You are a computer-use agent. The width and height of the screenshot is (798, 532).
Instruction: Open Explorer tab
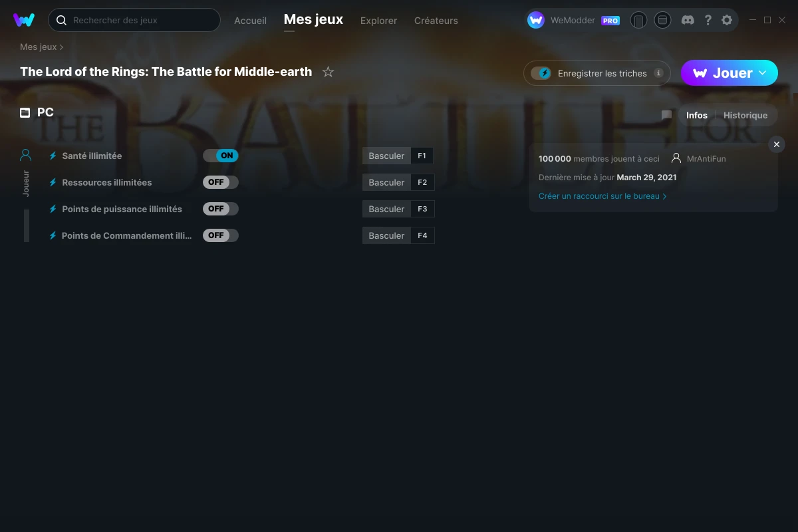point(378,21)
